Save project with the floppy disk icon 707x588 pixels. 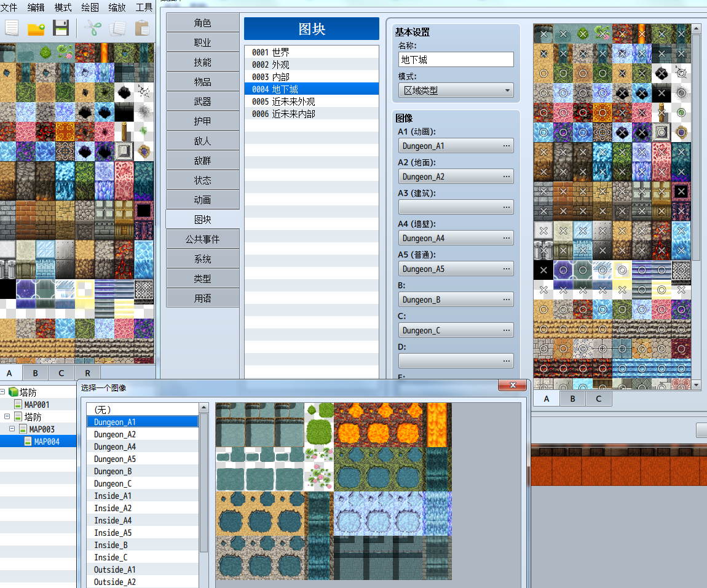click(61, 28)
